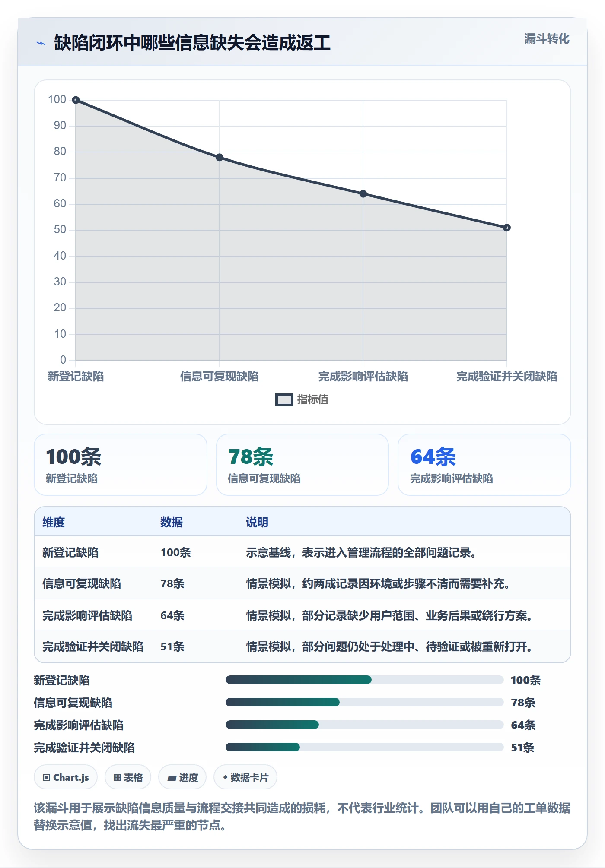Click the lightning icon beside the title
This screenshot has width=605, height=868.
pyautogui.click(x=41, y=43)
